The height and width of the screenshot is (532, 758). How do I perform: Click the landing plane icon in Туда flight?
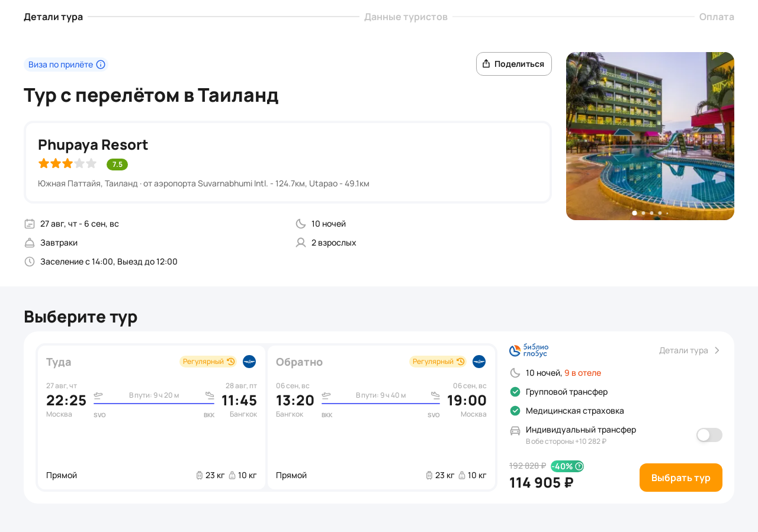[x=210, y=395]
